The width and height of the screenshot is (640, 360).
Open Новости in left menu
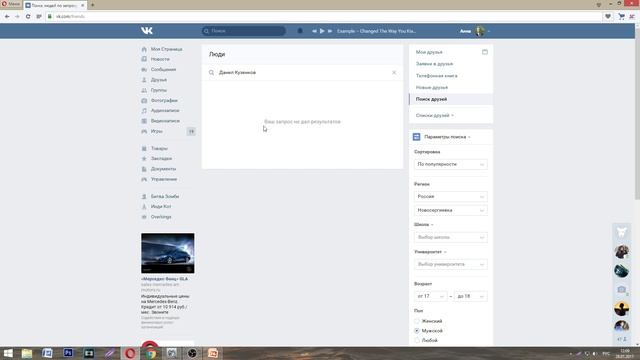(x=160, y=59)
